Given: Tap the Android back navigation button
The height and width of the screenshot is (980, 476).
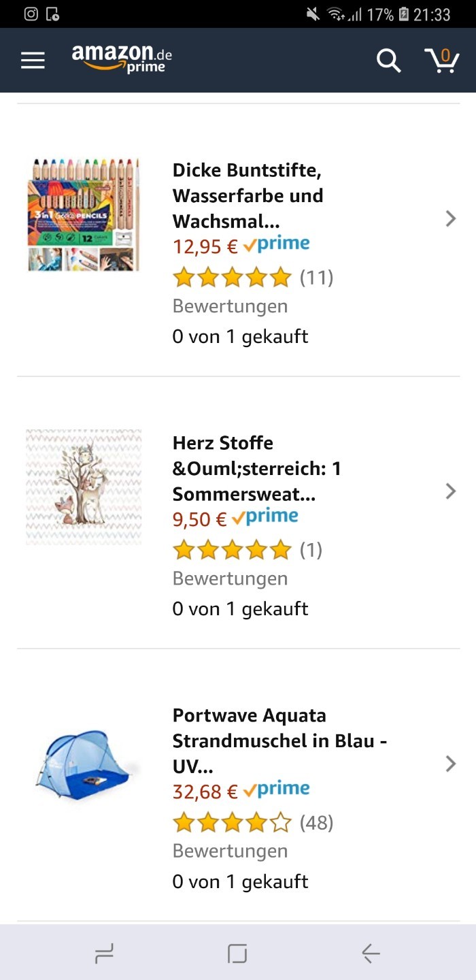Looking at the screenshot, I should pos(371,953).
